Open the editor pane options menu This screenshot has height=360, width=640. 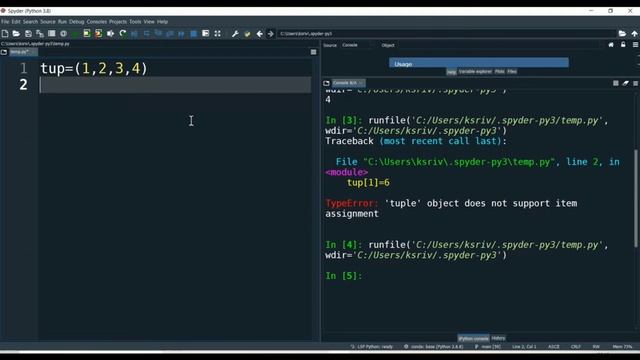313,52
